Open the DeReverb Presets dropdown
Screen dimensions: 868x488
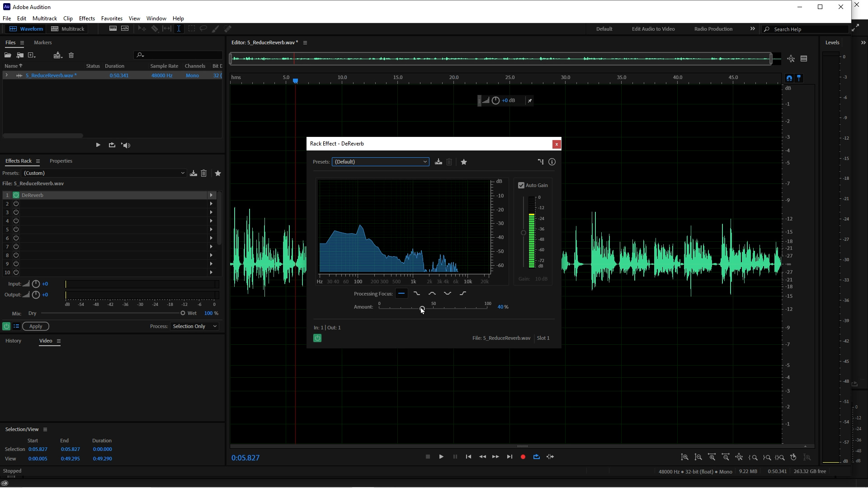click(x=380, y=162)
